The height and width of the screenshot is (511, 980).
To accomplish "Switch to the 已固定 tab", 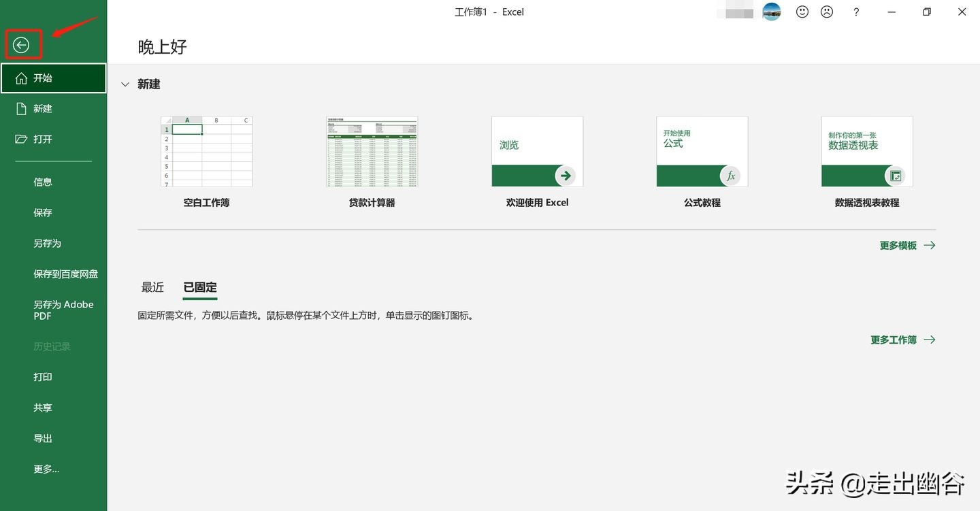I will click(200, 287).
